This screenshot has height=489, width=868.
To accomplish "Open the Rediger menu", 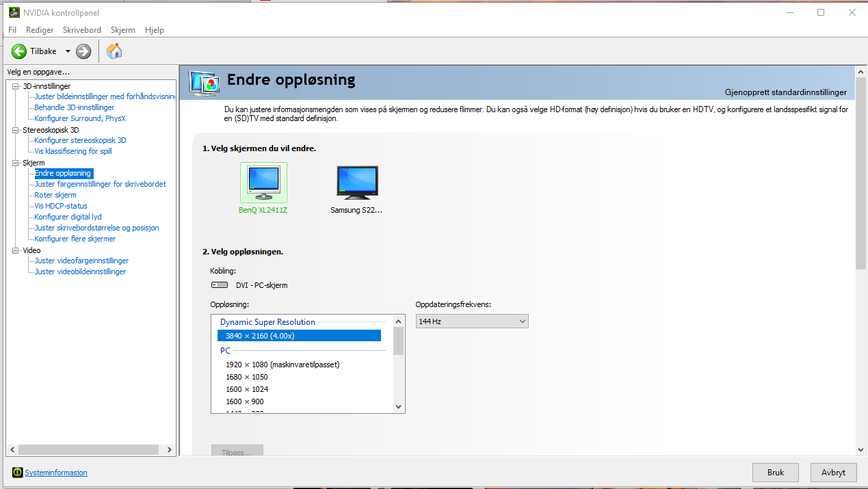I will [x=40, y=30].
